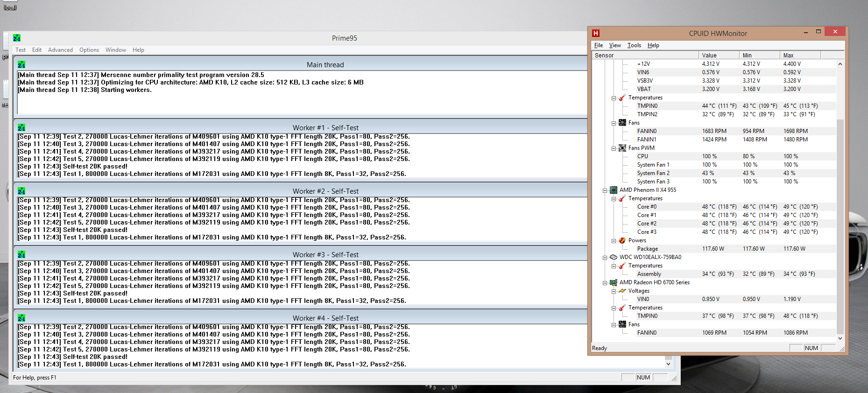Image resolution: width=868 pixels, height=393 pixels.
Task: Click the Worker #1 Self-Test title bar
Action: click(x=325, y=127)
